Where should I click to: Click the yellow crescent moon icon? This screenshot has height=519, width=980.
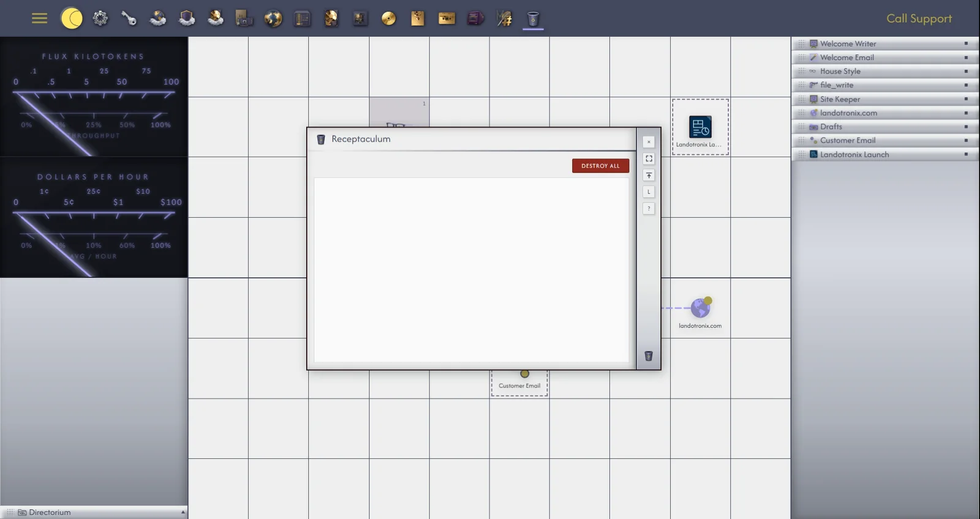coord(72,18)
